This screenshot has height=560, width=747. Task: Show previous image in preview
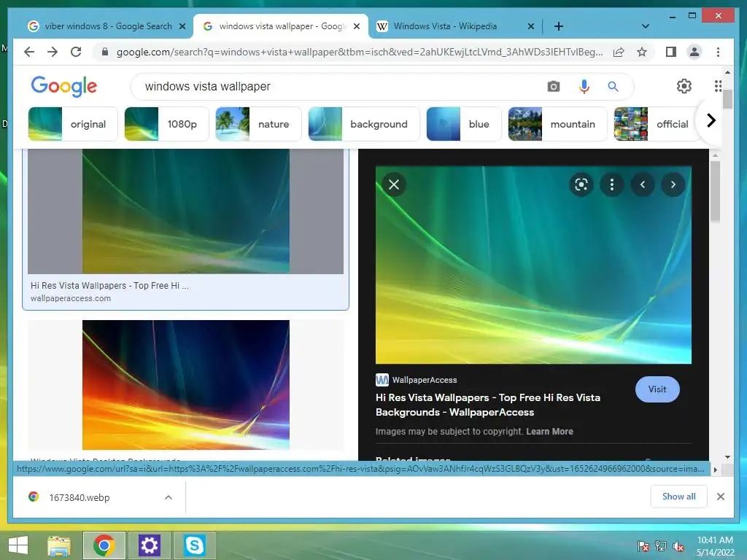pos(643,184)
